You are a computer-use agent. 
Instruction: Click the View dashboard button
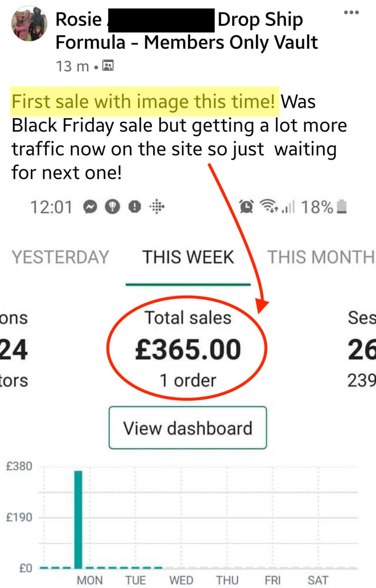[188, 428]
